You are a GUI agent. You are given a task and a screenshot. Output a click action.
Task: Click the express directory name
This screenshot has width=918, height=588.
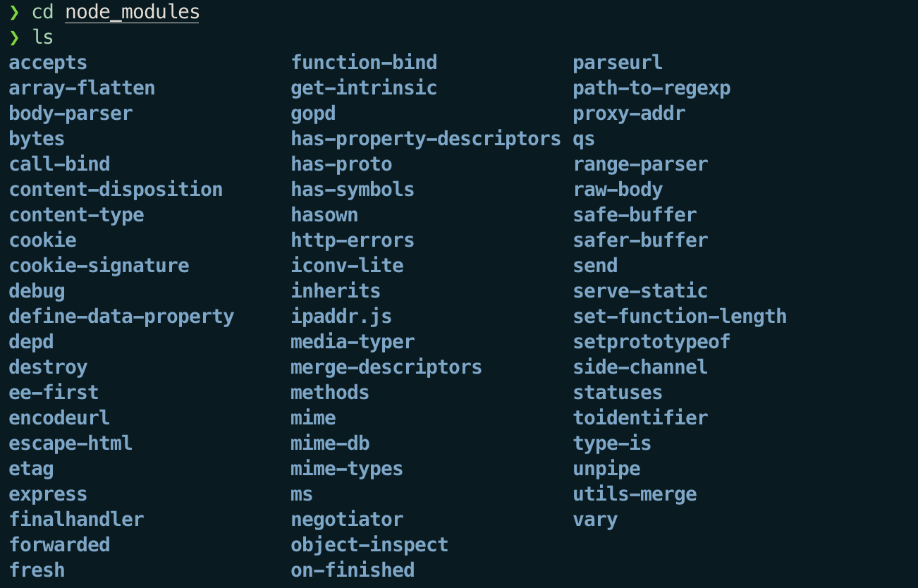click(48, 494)
